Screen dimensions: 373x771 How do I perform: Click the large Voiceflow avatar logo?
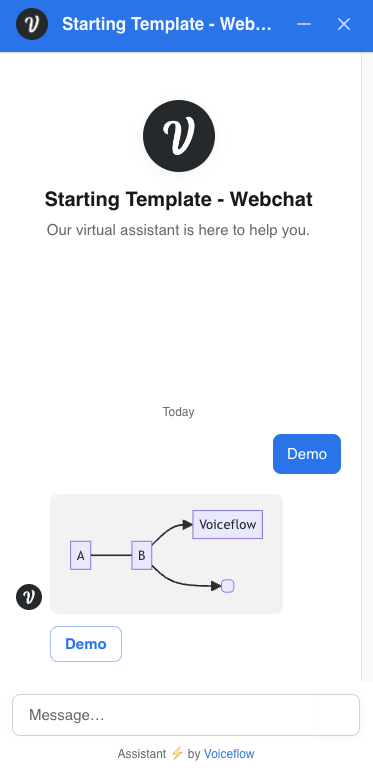pyautogui.click(x=179, y=136)
